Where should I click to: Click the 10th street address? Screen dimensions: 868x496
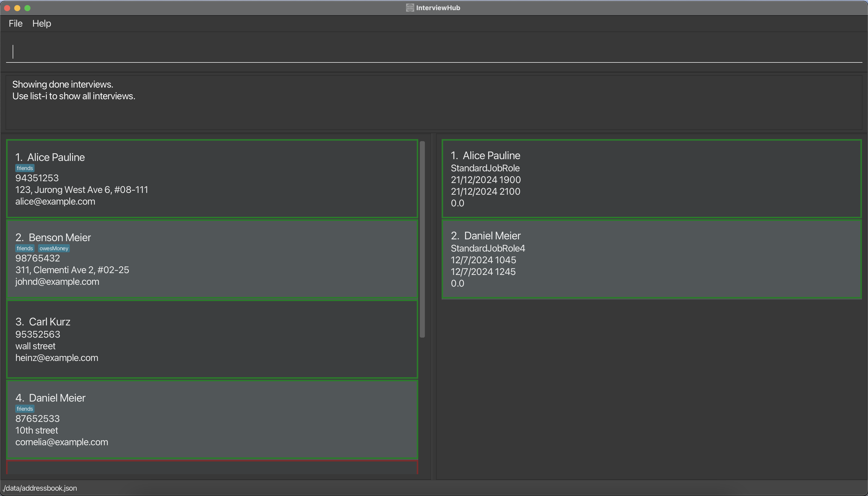click(37, 430)
